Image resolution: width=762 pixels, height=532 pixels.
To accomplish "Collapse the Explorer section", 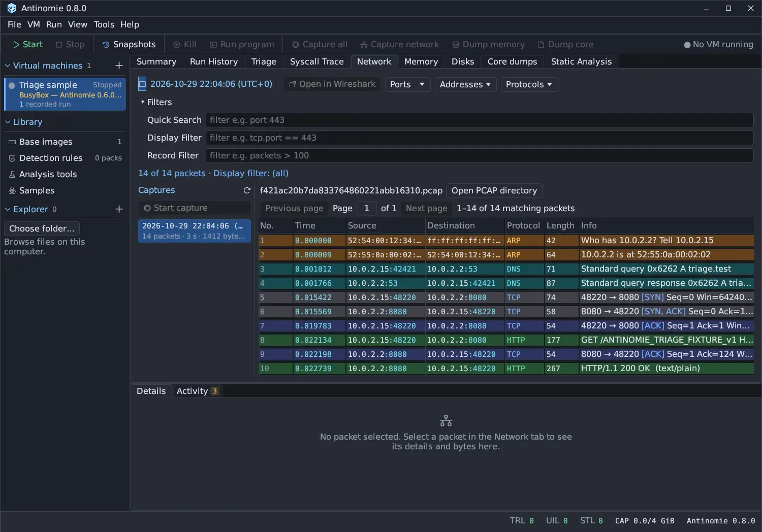I will point(8,209).
